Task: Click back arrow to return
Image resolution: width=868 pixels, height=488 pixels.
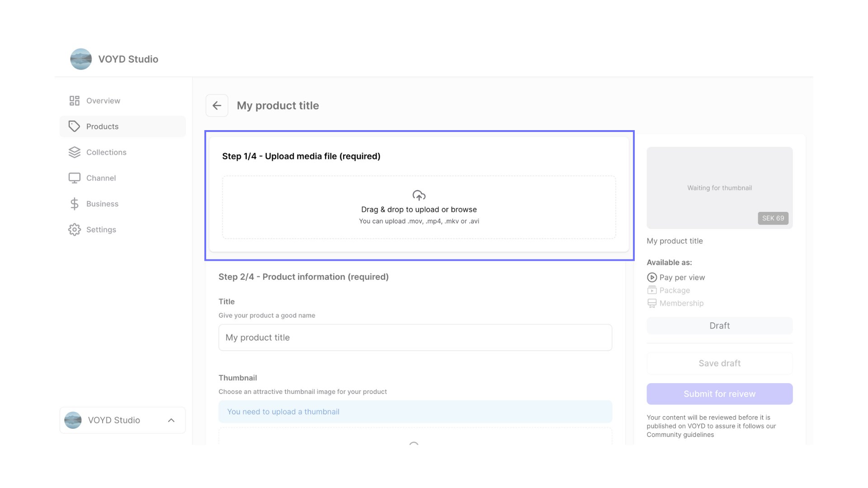Action: 217,105
